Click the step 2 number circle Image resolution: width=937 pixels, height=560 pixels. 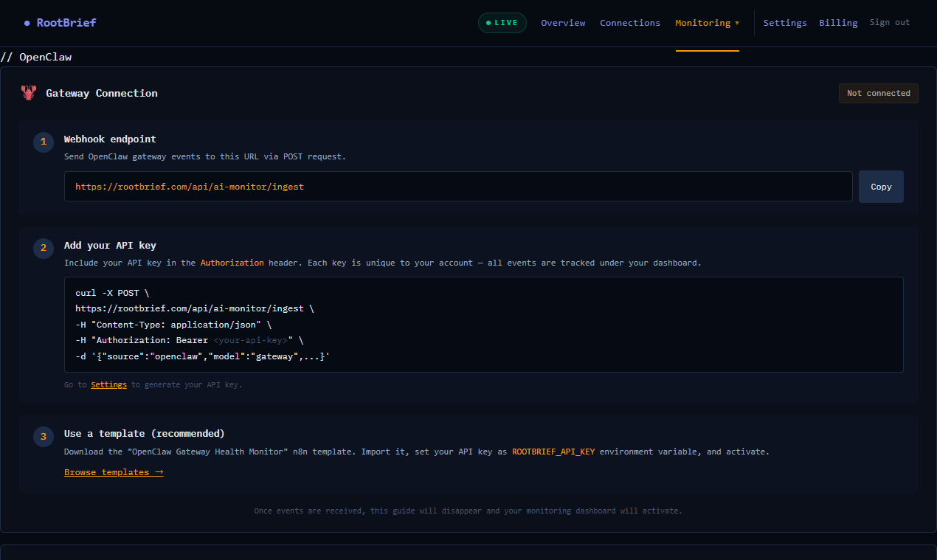click(44, 248)
